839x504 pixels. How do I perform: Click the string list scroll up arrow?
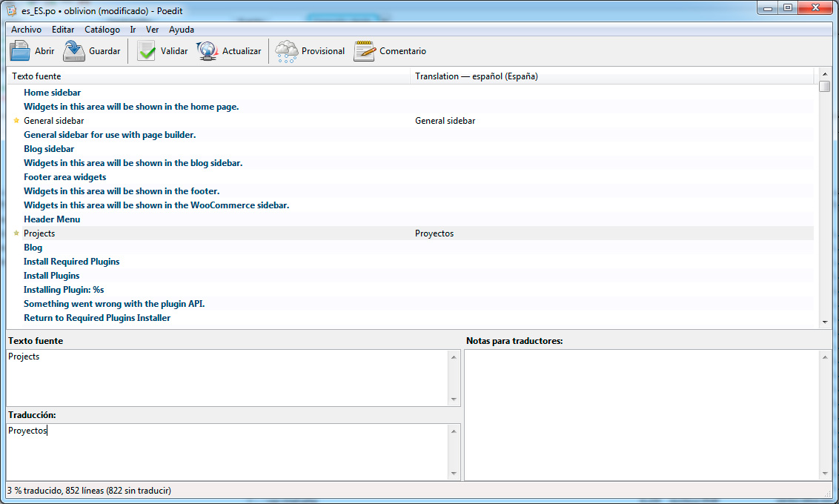click(x=825, y=74)
